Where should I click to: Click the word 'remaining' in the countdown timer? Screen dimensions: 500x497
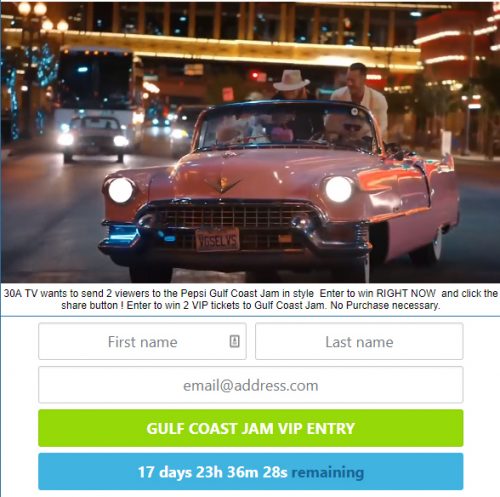[328, 472]
